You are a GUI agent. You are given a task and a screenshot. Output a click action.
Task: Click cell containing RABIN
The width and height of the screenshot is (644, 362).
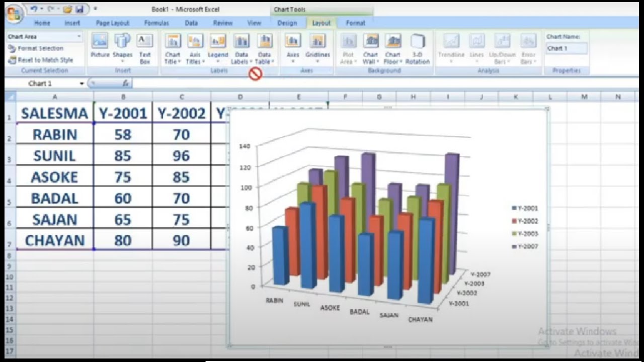click(x=54, y=134)
